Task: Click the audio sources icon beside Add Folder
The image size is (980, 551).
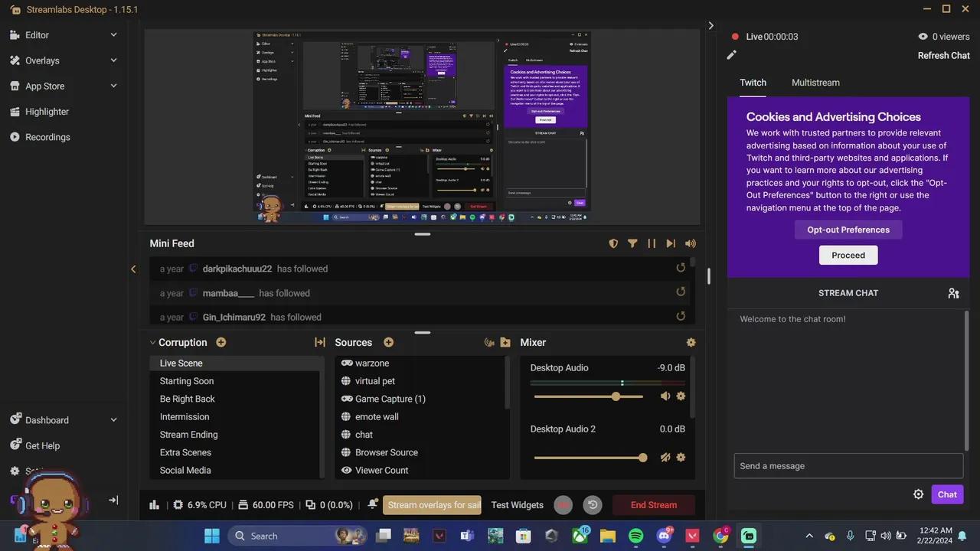Action: (x=489, y=343)
